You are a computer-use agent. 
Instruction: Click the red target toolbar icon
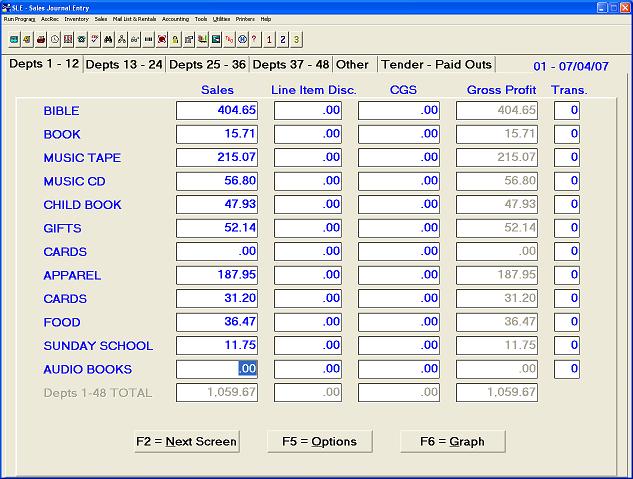pos(162,40)
